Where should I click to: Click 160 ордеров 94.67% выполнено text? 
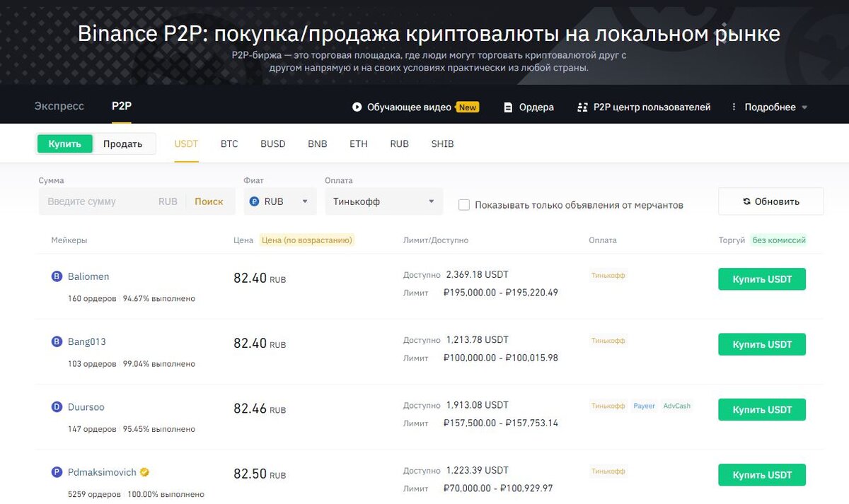(132, 298)
